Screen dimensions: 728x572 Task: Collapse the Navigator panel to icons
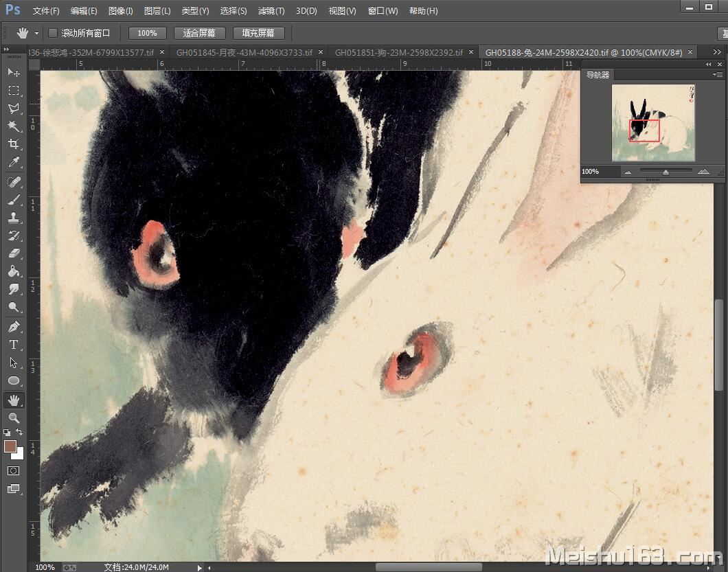[x=709, y=64]
